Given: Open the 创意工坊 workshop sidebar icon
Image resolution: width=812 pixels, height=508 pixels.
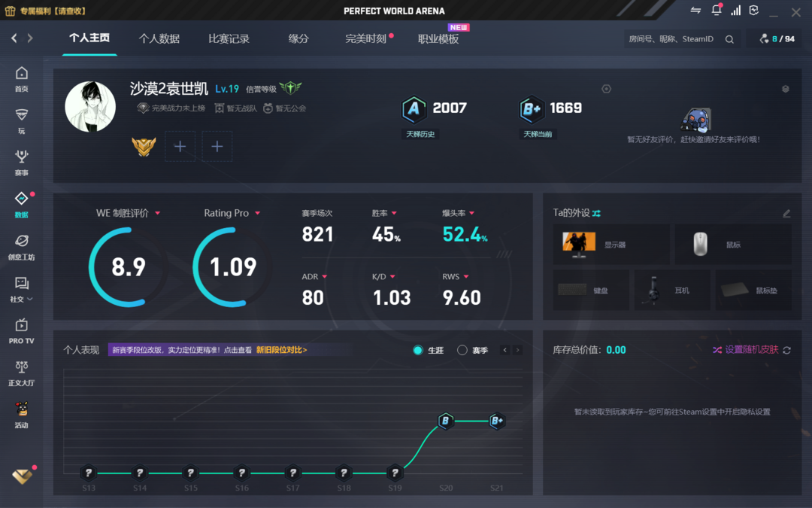Looking at the screenshot, I should tap(21, 247).
